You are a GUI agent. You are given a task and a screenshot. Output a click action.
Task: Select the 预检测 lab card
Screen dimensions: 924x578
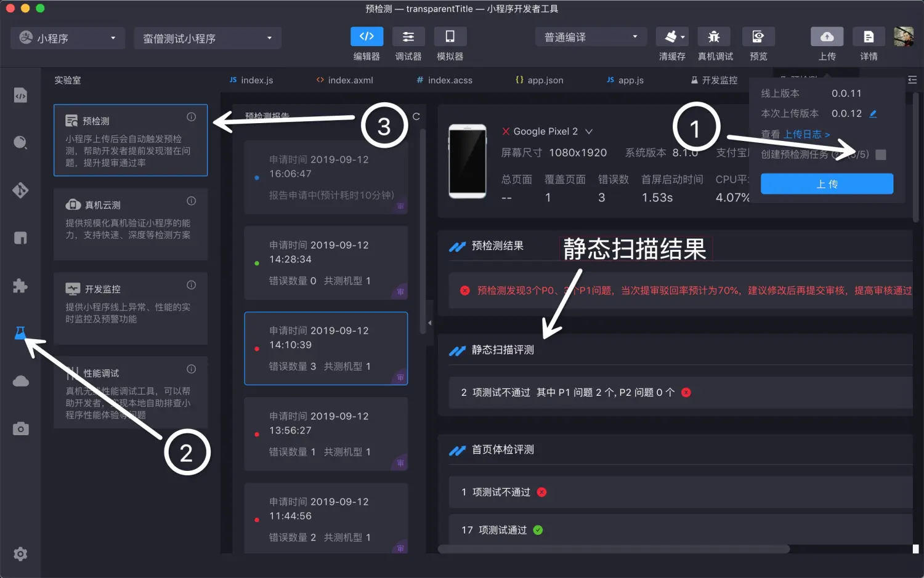tap(131, 140)
